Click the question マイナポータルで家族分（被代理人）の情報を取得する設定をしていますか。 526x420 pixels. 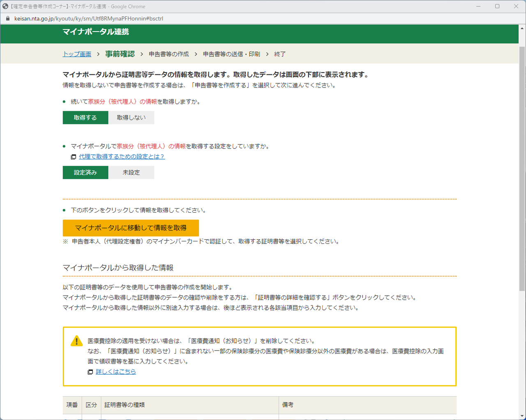170,146
